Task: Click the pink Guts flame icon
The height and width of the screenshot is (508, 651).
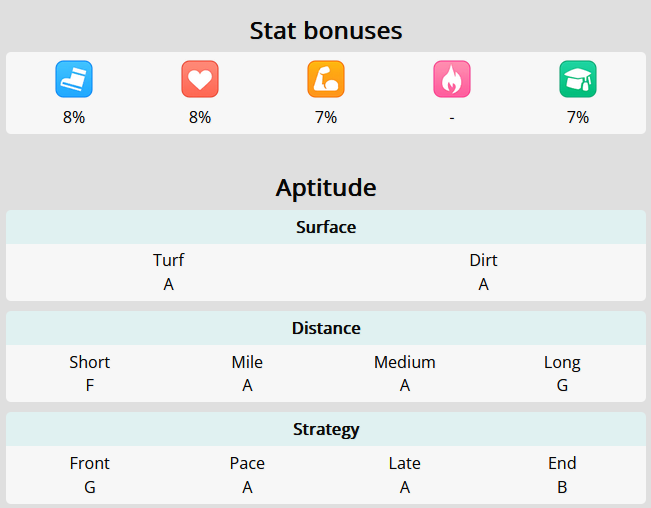Action: (452, 79)
